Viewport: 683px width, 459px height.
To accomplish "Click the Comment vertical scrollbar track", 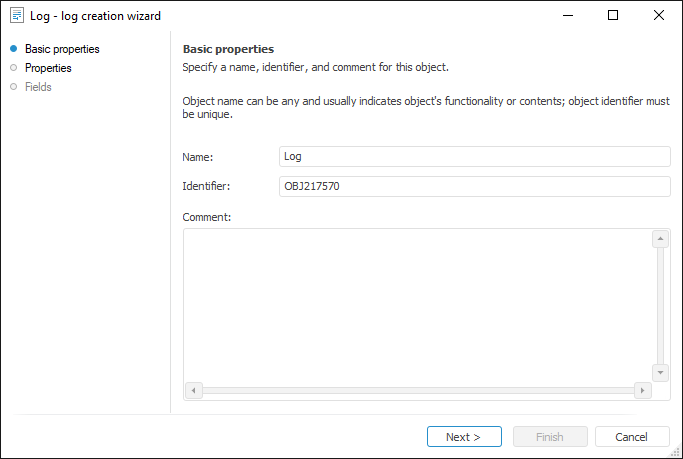I will point(660,305).
